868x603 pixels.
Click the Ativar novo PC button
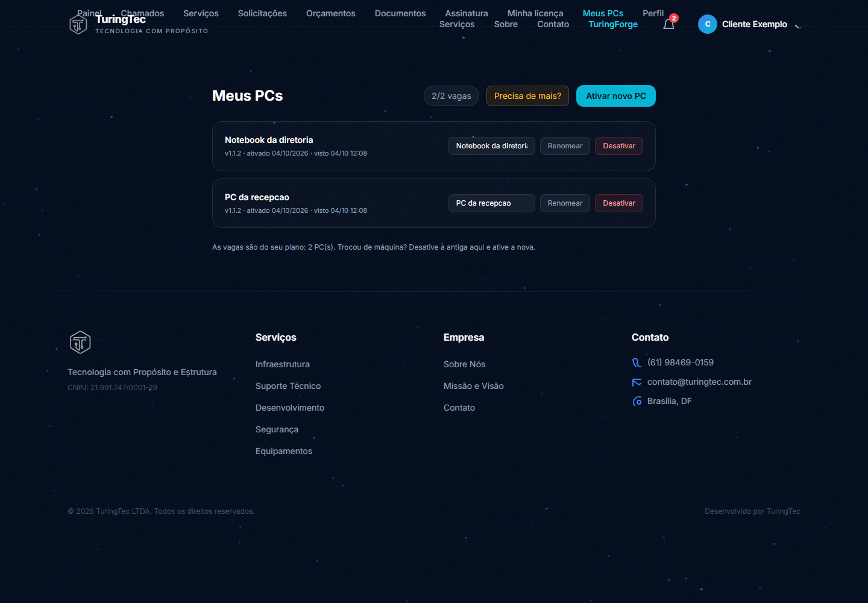click(616, 96)
